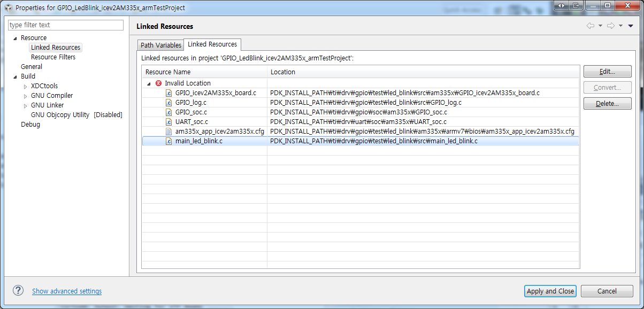Select the Build tree label
This screenshot has width=644, height=309.
28,76
